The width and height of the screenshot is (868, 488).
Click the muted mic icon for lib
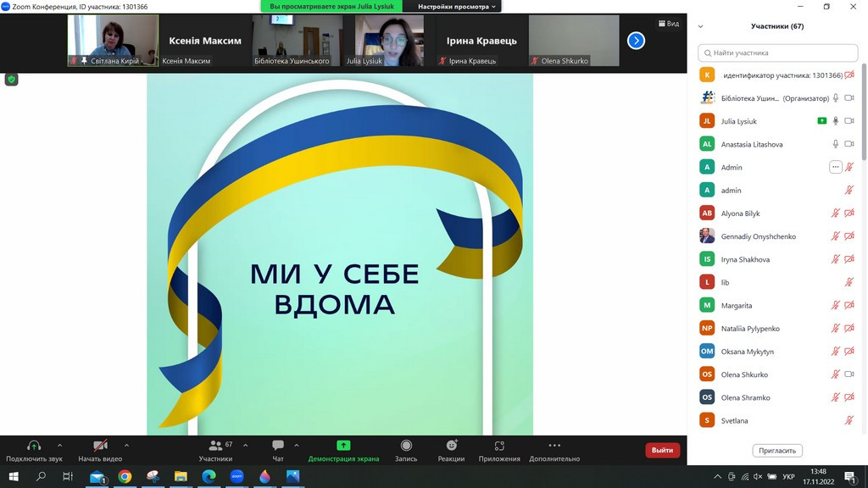tap(849, 282)
